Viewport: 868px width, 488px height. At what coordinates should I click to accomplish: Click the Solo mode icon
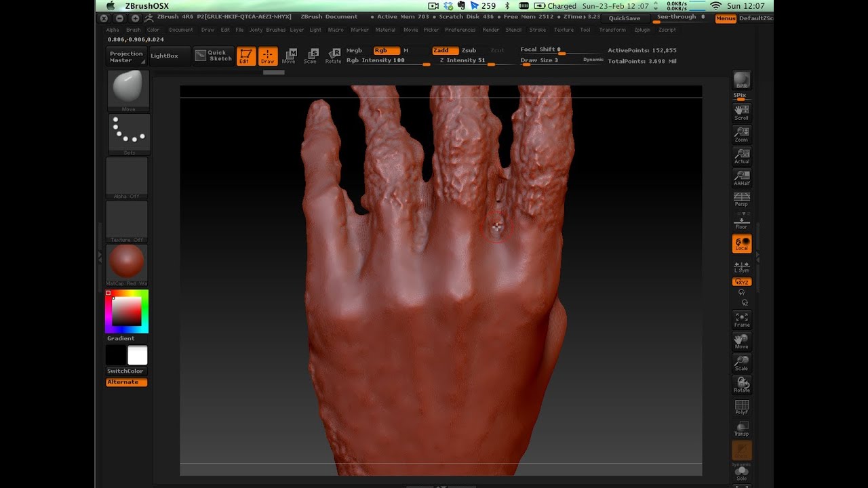click(x=742, y=473)
